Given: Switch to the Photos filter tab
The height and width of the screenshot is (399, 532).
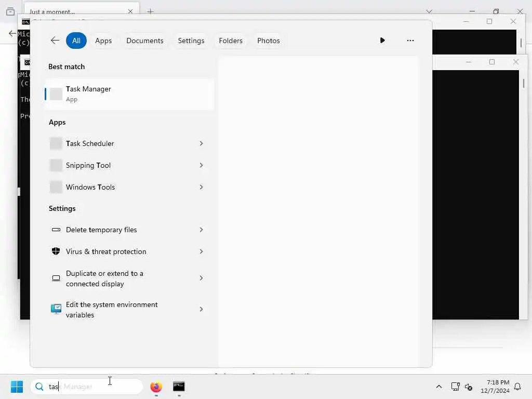Looking at the screenshot, I should 269,41.
